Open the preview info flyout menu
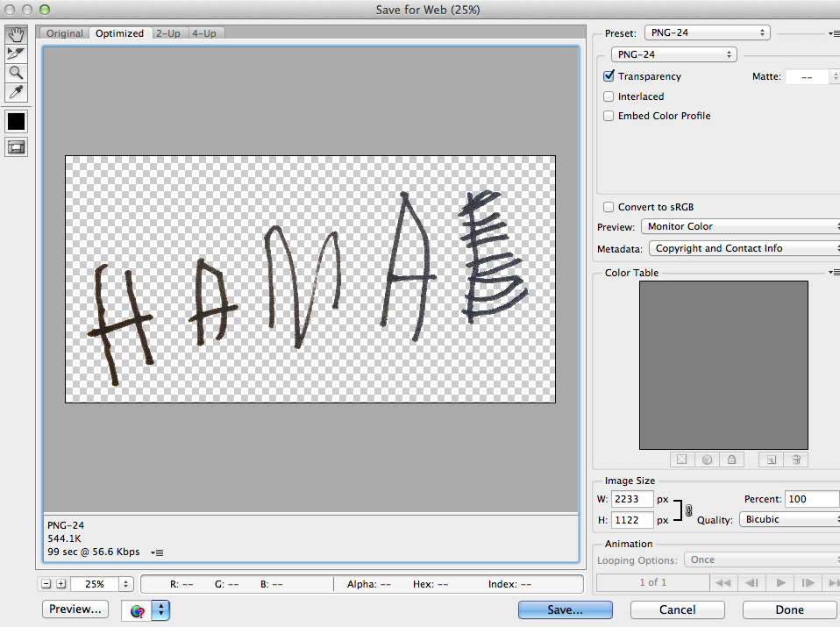Image resolution: width=840 pixels, height=627 pixels. click(157, 552)
